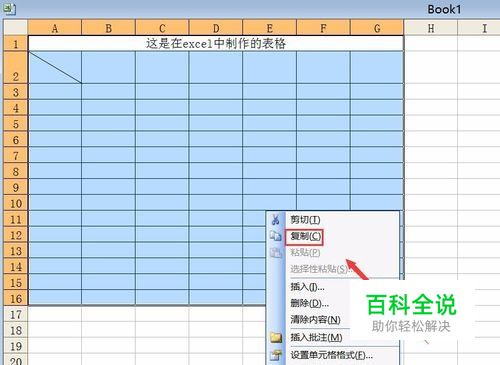Choose 插入批注(M) from the context menu

pos(316,337)
